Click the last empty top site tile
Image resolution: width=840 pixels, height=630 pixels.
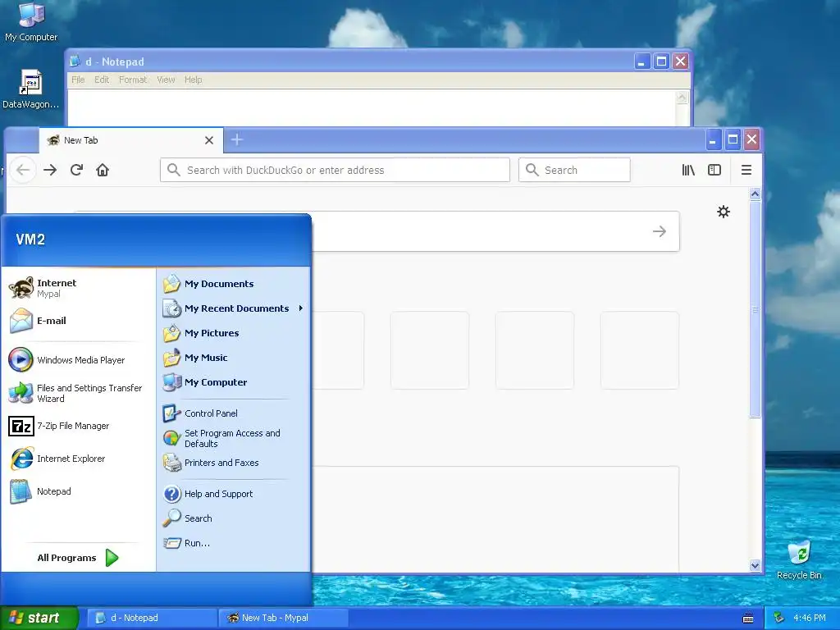coord(640,350)
